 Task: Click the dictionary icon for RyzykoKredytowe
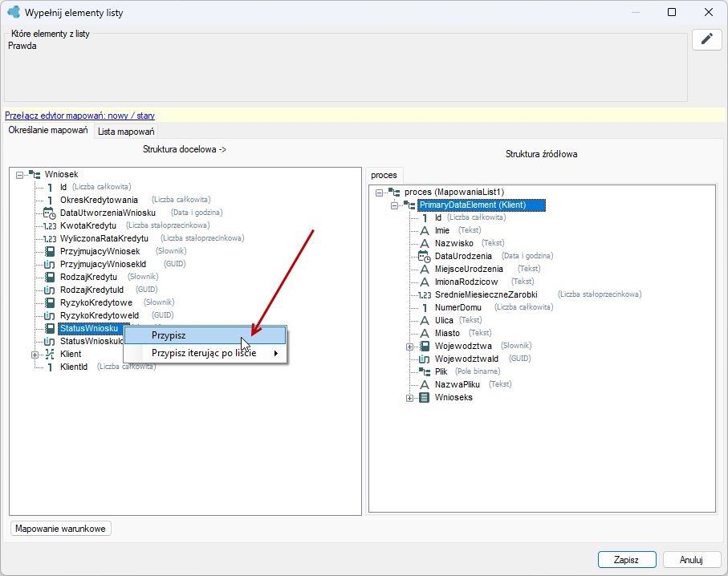pos(50,302)
